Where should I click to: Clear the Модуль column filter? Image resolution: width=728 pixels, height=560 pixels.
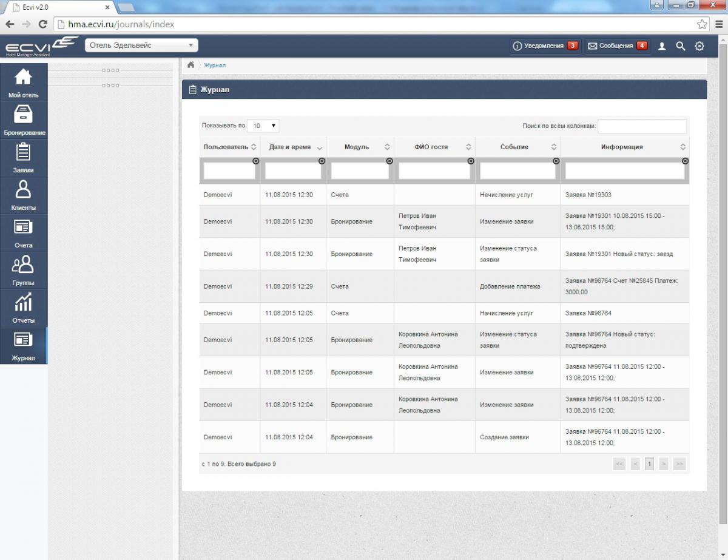(389, 161)
